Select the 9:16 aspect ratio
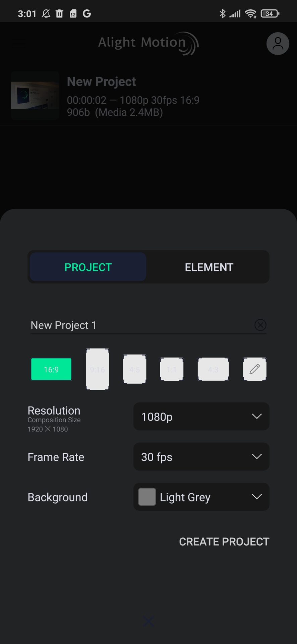This screenshot has width=297, height=644. [x=98, y=369]
